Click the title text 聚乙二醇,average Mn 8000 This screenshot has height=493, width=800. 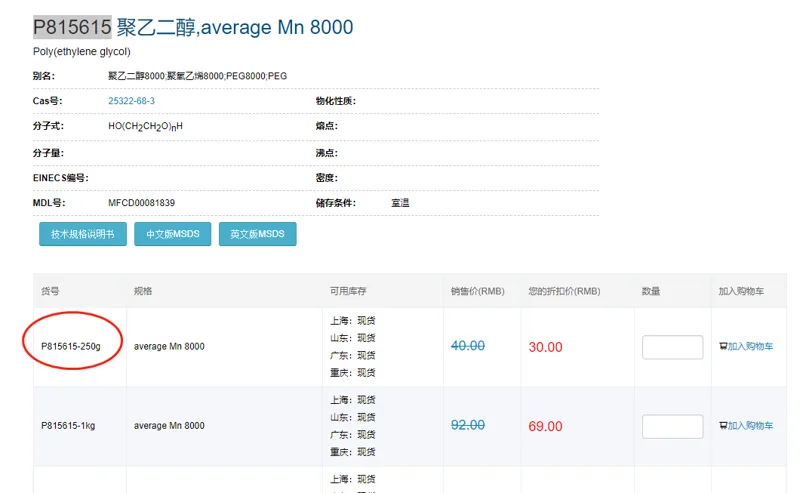(235, 27)
